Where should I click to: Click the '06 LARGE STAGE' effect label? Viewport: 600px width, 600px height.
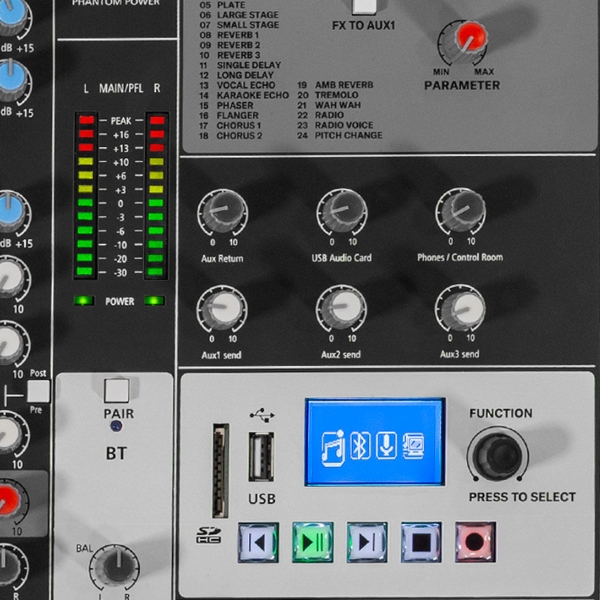(x=239, y=15)
